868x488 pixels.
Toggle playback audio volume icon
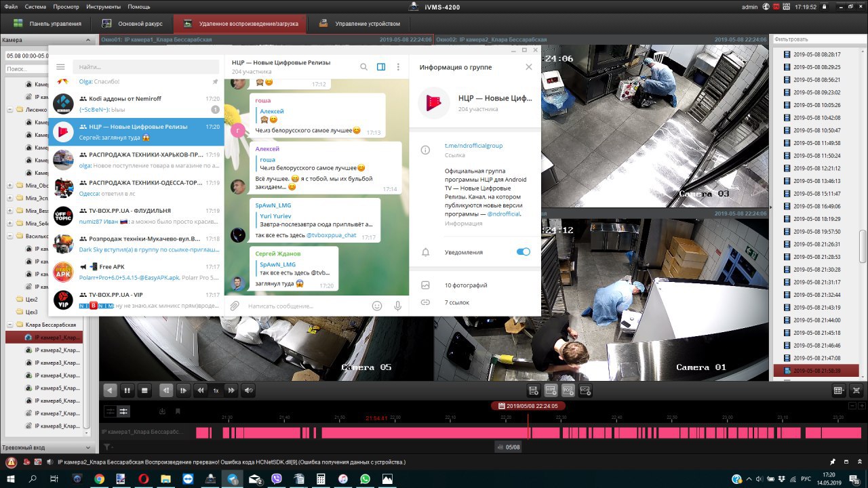(249, 390)
